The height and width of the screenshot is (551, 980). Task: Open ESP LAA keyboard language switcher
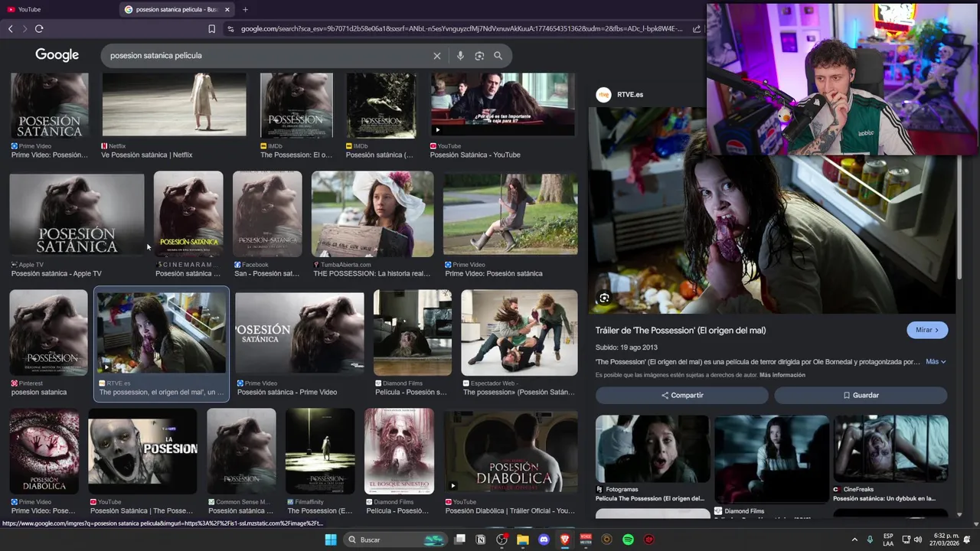(x=888, y=540)
